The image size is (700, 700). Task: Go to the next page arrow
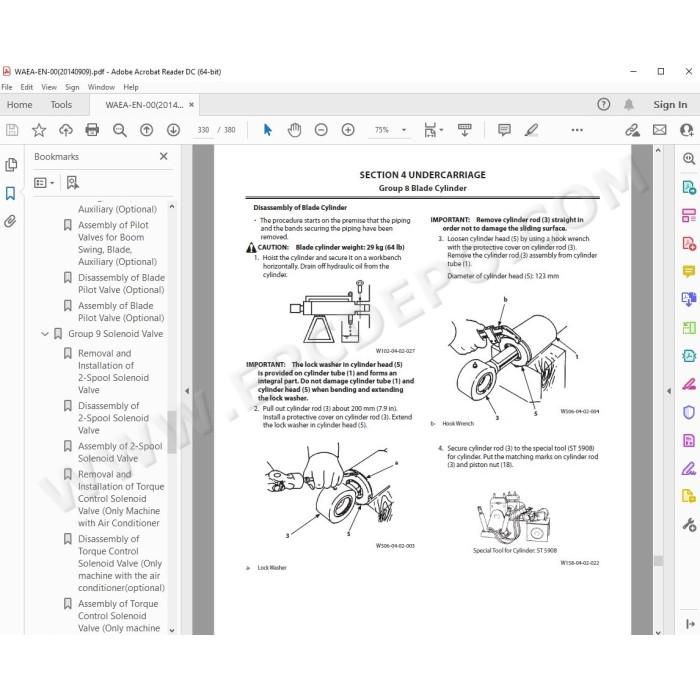point(173,130)
